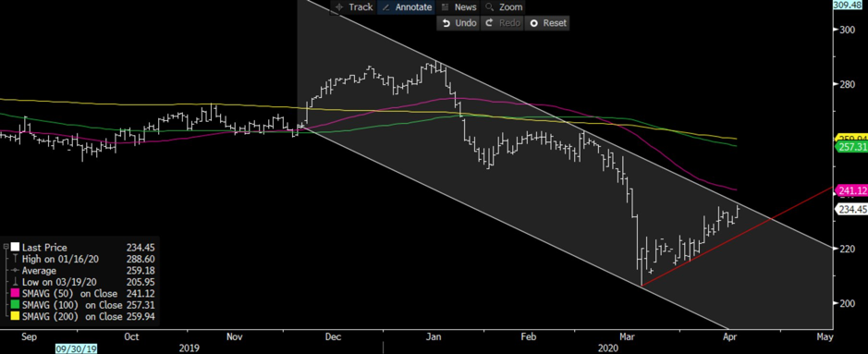Open the yellow SMAVG (200) color swatch
The image size is (868, 354).
coord(14,317)
